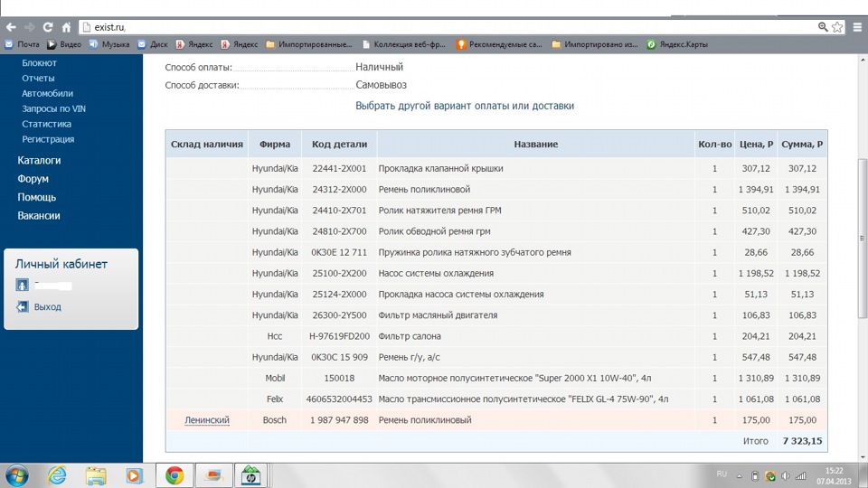This screenshot has width=868, height=488.
Task: Open the Windows Start button
Action: coord(16,475)
